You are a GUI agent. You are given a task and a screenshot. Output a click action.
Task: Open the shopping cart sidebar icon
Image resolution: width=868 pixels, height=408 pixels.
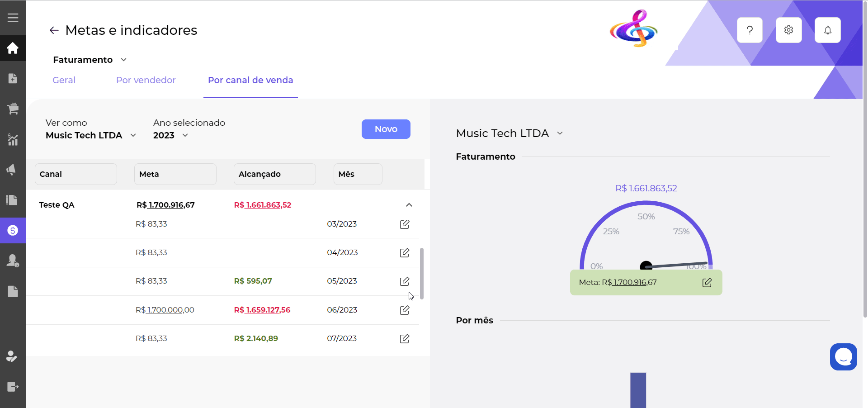click(13, 109)
